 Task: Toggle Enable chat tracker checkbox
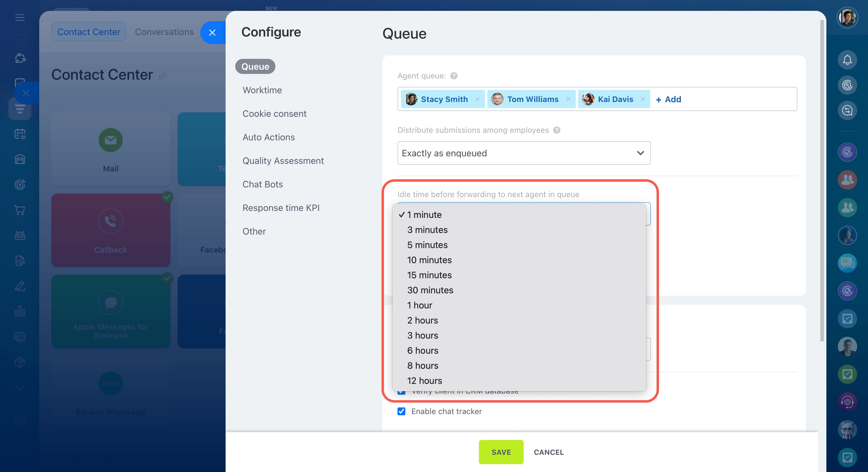(401, 411)
